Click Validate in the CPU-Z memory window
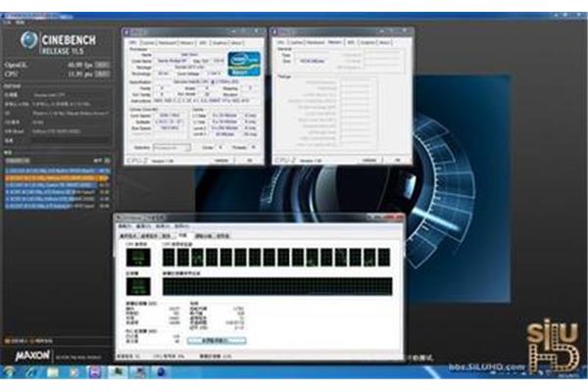588x392 pixels. click(x=369, y=160)
